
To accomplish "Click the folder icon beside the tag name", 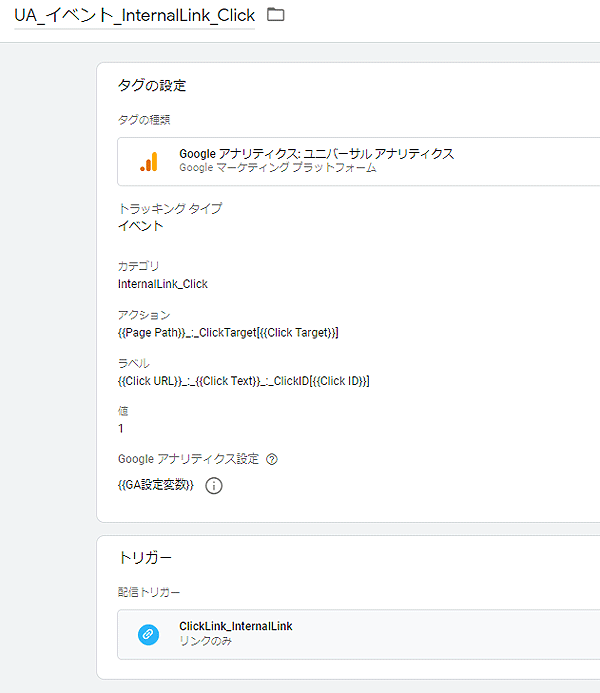I will [x=276, y=15].
